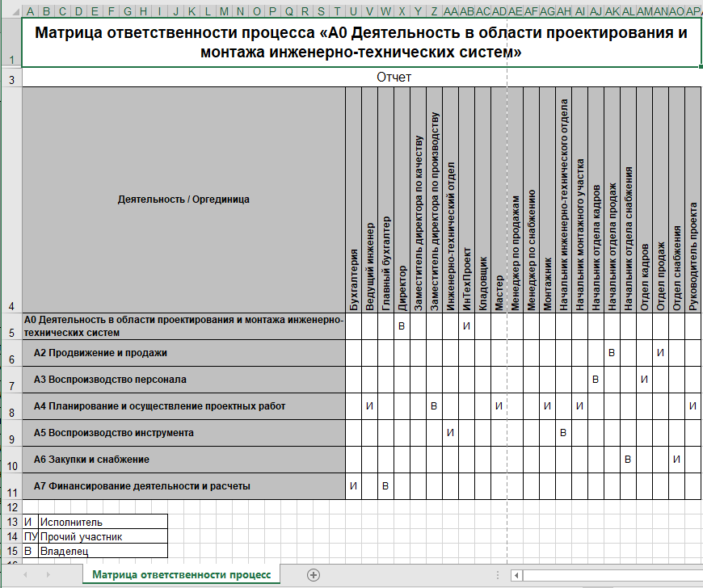Click the horizontal scrollbar left arrow
703x588 pixels.
coord(516,575)
